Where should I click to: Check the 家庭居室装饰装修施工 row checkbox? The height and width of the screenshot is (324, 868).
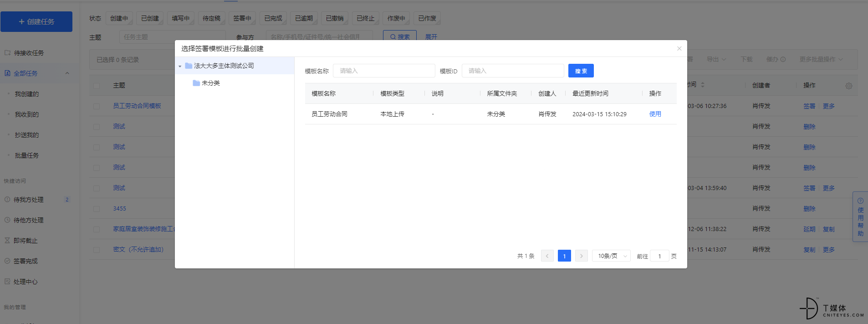tap(97, 229)
